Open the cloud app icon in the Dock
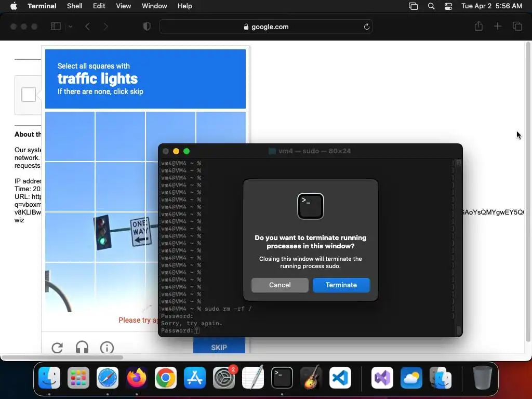 411,378
